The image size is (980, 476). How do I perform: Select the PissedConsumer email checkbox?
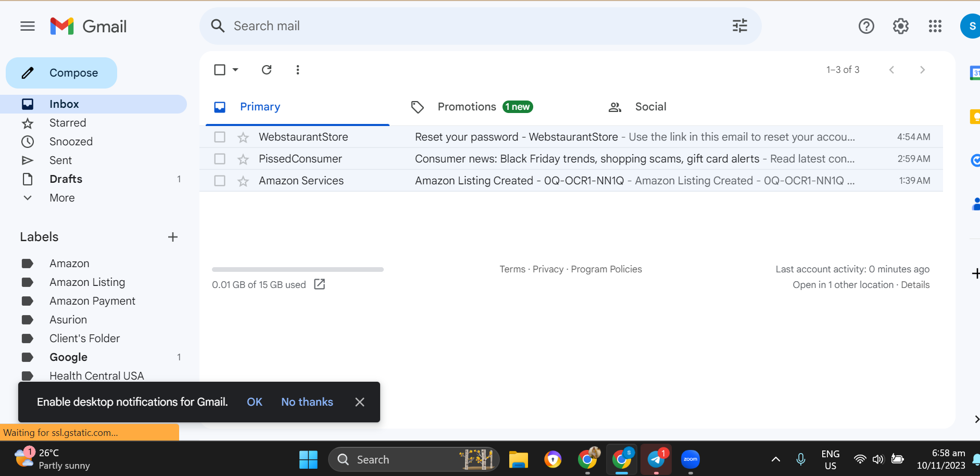point(220,159)
